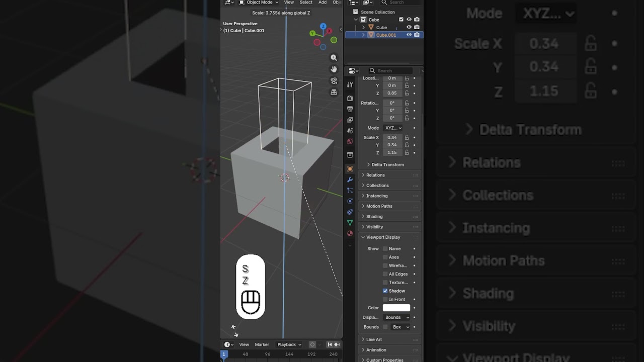
Task: Click the lock icon next to Rotation Y
Action: click(x=407, y=110)
